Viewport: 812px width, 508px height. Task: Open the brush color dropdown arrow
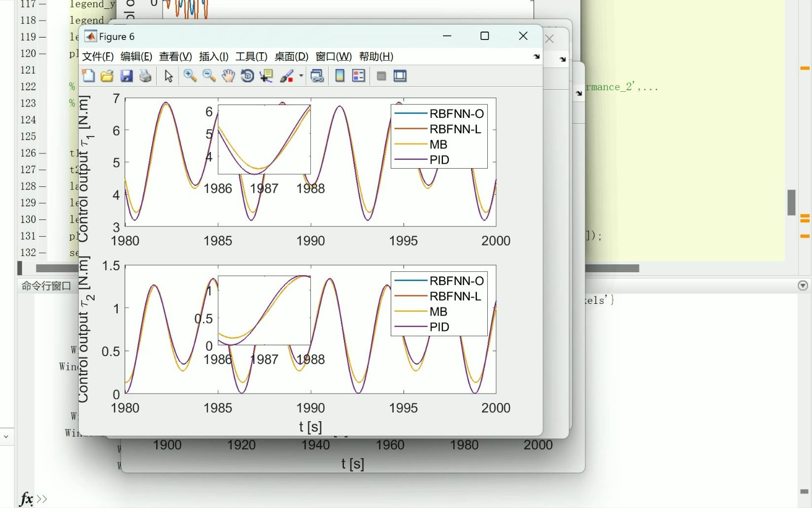(301, 76)
